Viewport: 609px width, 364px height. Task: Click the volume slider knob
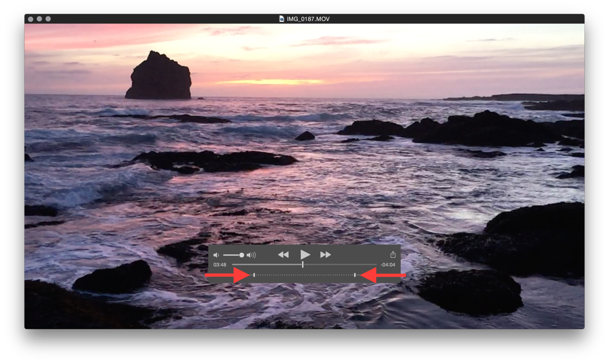(242, 255)
